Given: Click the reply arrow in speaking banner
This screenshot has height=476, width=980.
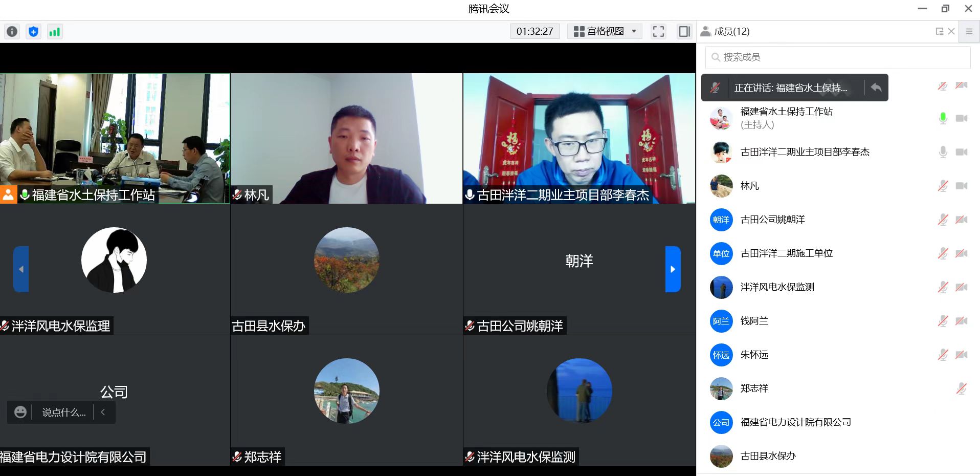Looking at the screenshot, I should click(x=876, y=88).
